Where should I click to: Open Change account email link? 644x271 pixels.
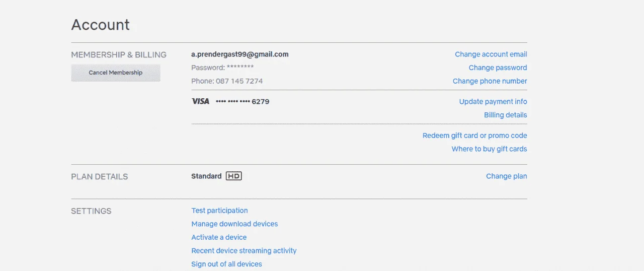(x=491, y=54)
